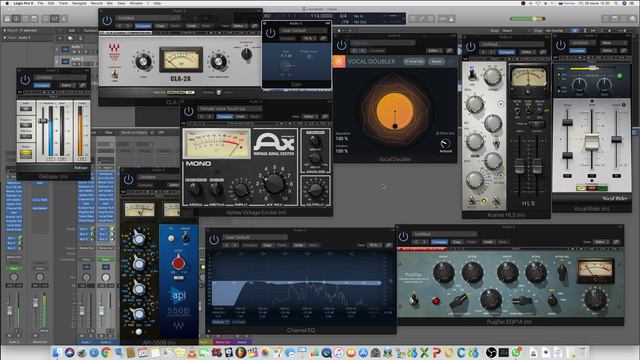Click the link icon in Gain plugin header
Image resolution: width=640 pixels, height=360 pixels.
323,38
